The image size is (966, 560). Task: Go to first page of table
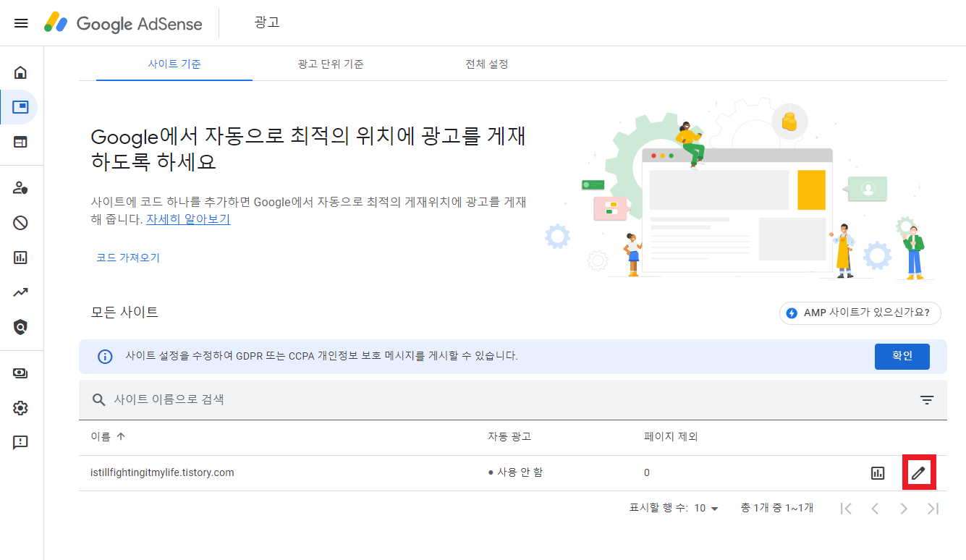coord(846,508)
